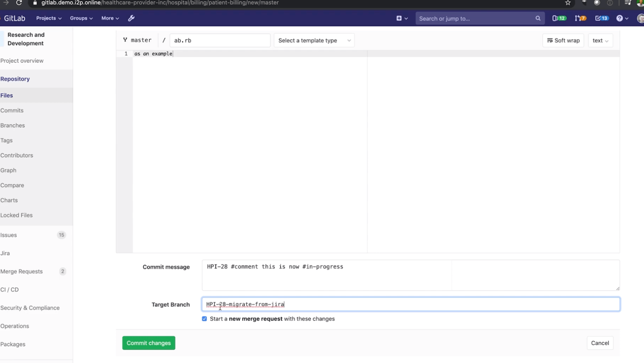Toggle the Soft wrap option

[563, 40]
